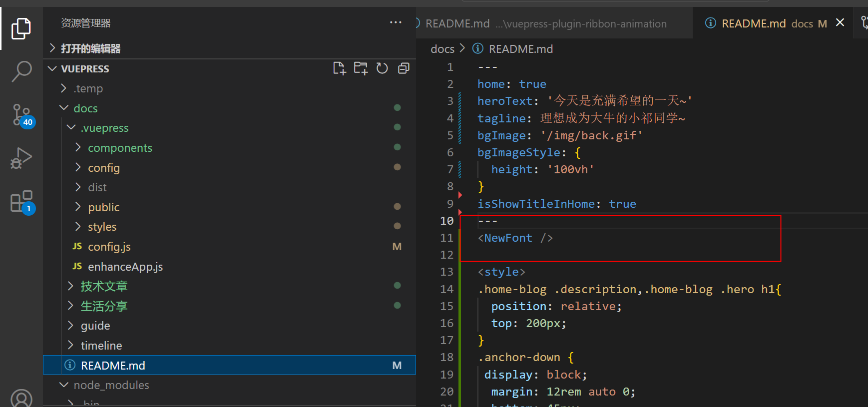Click the JS icon beside config.js
Image resolution: width=868 pixels, height=407 pixels.
(77, 246)
